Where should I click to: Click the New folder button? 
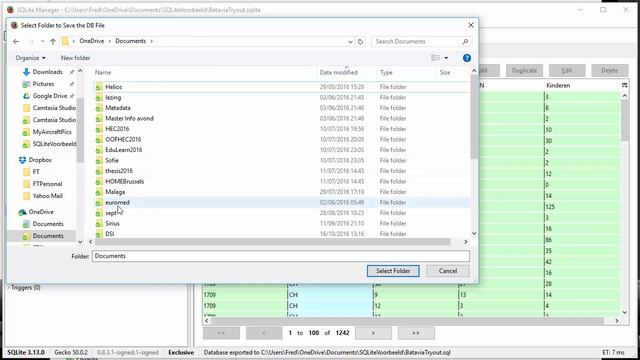(76, 58)
